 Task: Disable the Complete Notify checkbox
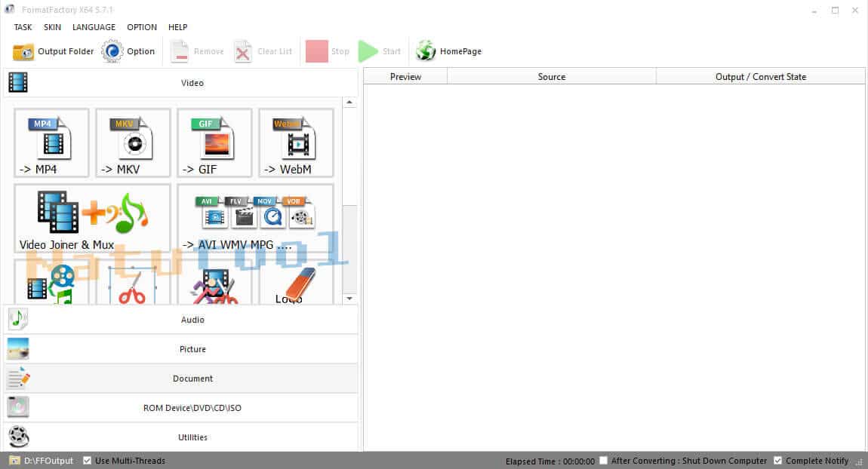tap(778, 461)
